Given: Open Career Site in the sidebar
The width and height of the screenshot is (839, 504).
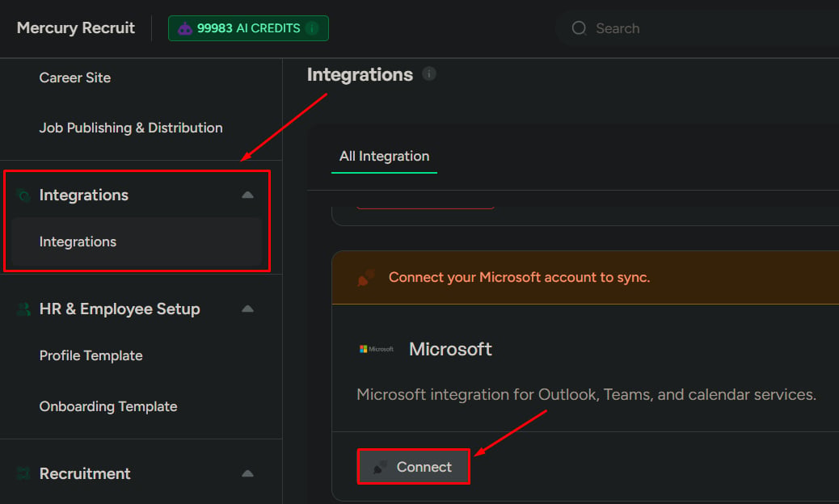Looking at the screenshot, I should (x=75, y=78).
